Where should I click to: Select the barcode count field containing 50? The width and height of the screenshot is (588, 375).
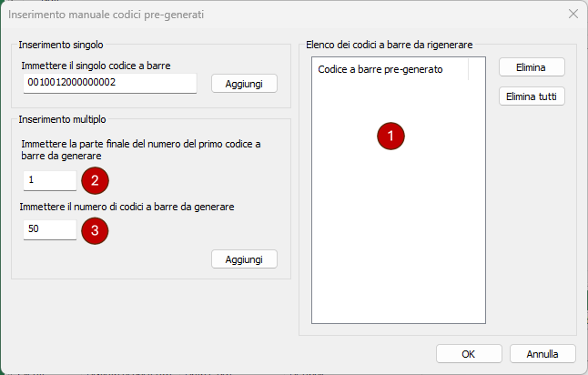click(x=50, y=229)
